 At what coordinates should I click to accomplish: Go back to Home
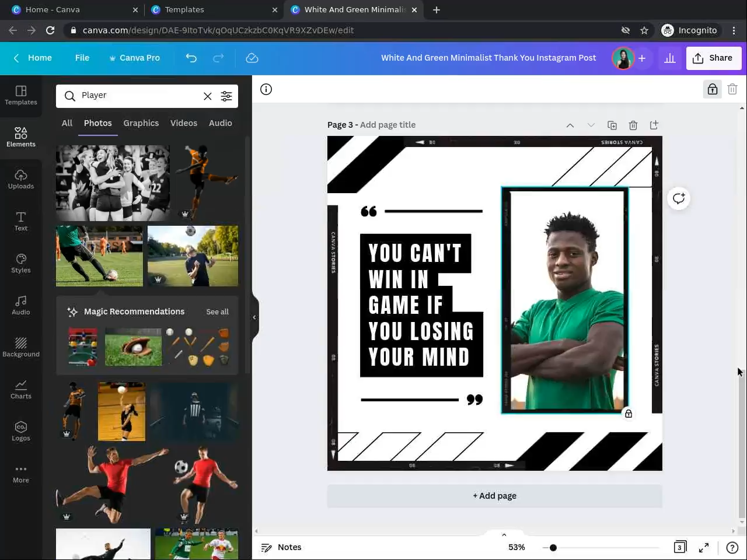click(x=33, y=58)
